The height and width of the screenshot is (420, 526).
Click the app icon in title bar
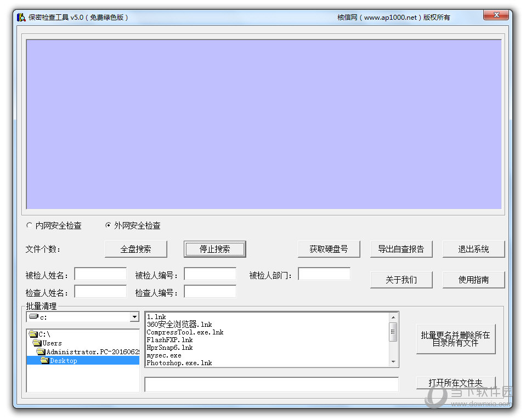(x=21, y=17)
